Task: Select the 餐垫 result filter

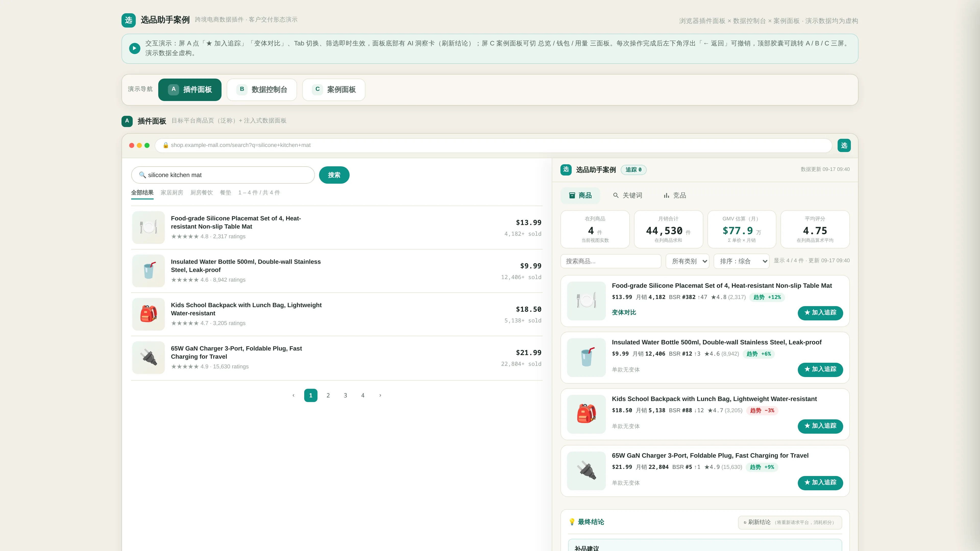Action: [x=226, y=192]
